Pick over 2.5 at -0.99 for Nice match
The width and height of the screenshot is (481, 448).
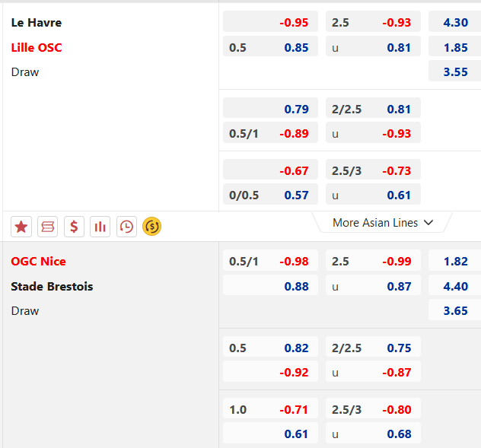click(x=373, y=260)
